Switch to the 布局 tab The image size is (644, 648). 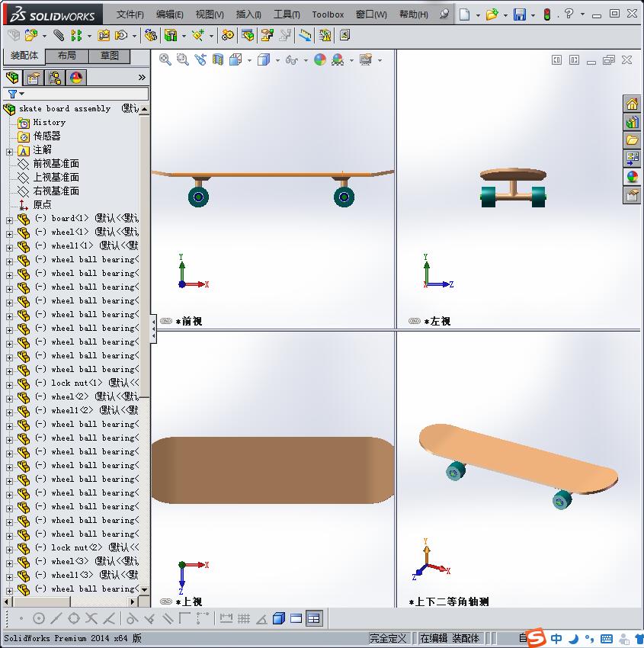click(x=66, y=56)
